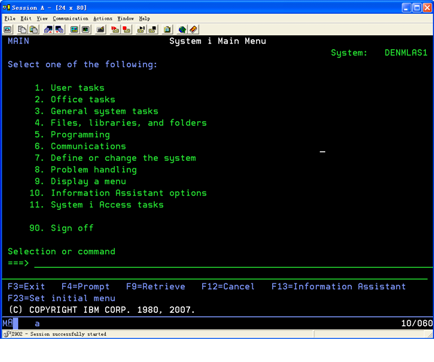Click the Print Screen toolbar icon
The height and width of the screenshot is (362, 434).
[x=8, y=30]
